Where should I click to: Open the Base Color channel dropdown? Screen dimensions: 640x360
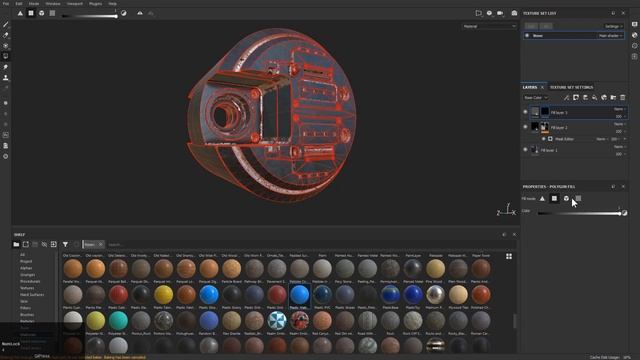(536, 98)
